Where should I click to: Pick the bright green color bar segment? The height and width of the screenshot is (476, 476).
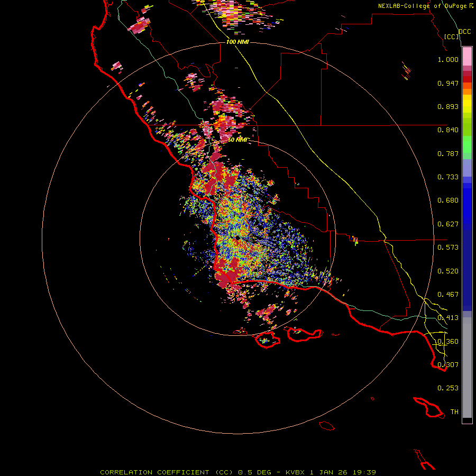click(x=467, y=144)
